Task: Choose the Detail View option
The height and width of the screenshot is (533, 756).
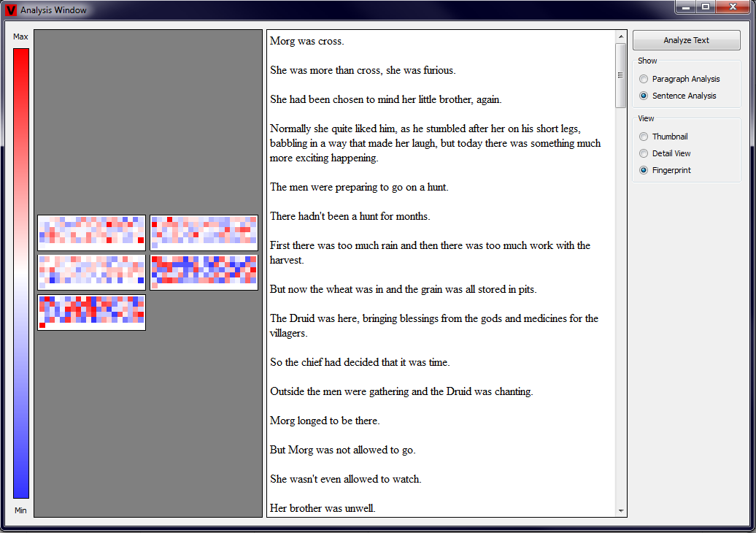Action: 643,153
